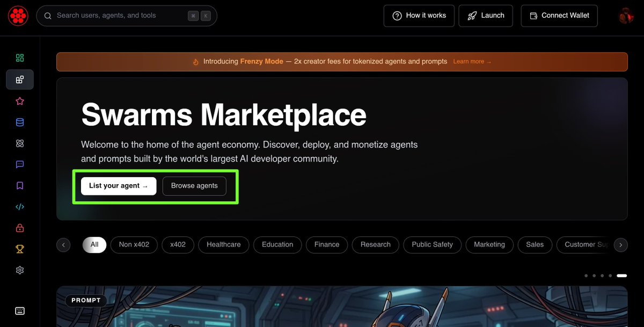Focus the search users, agents, and tools field
Image resolution: width=644 pixels, height=327 pixels.
click(x=127, y=16)
